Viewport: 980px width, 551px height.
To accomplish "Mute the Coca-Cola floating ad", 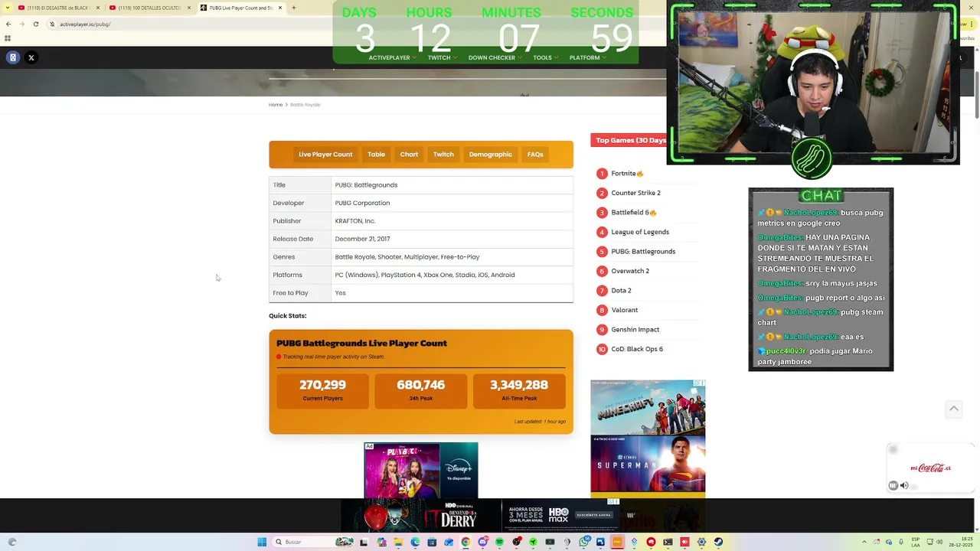I will pos(904,486).
